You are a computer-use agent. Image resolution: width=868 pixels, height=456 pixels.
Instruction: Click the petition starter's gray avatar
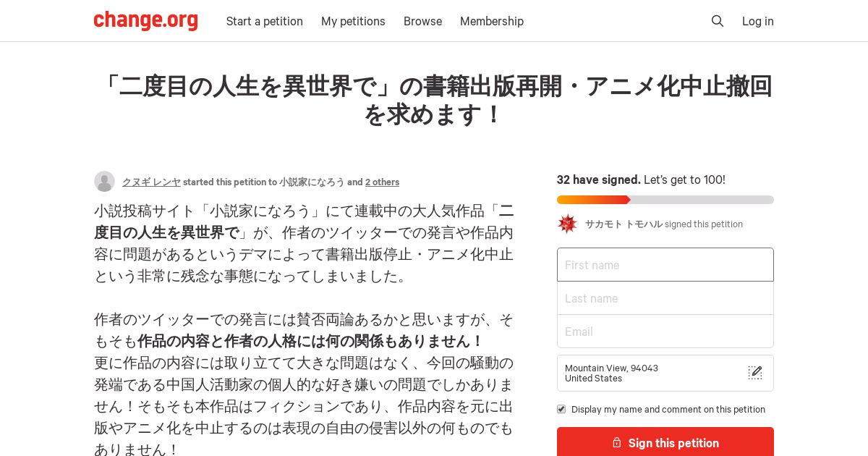click(x=104, y=182)
